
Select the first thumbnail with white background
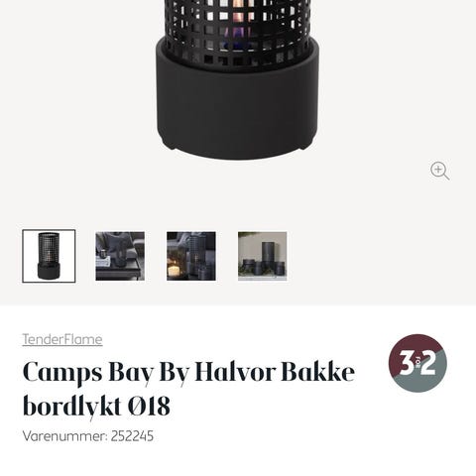click(x=49, y=256)
